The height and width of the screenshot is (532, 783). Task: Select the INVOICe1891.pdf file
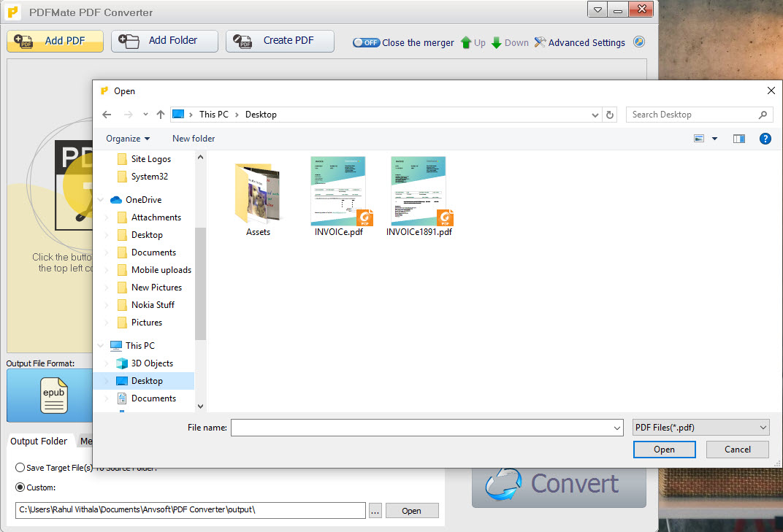tap(419, 196)
